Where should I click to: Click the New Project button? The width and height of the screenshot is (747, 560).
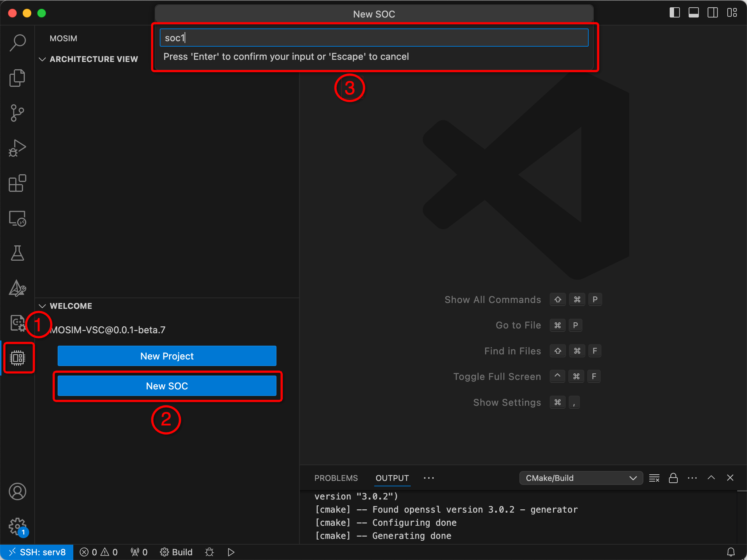coord(167,356)
